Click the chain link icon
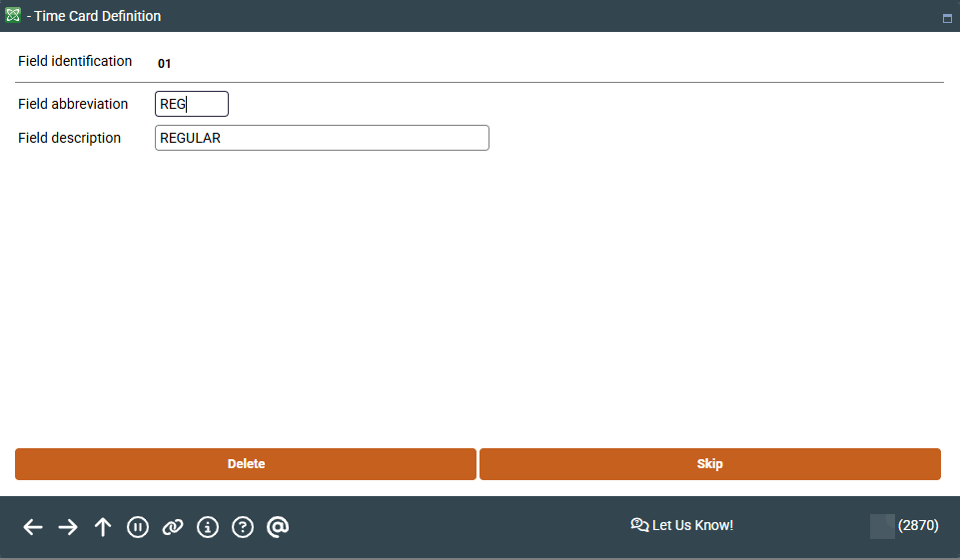Image resolution: width=960 pixels, height=560 pixels. 173,527
